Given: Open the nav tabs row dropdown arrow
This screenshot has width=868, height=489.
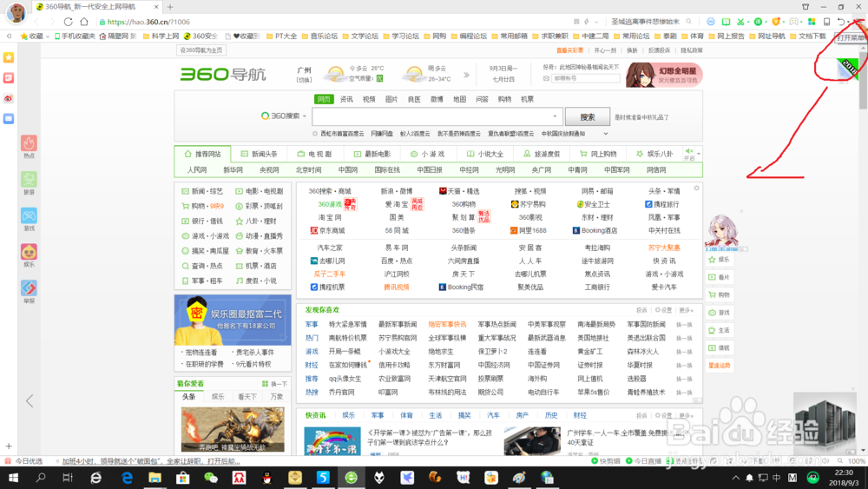Looking at the screenshot, I should pos(699,154).
